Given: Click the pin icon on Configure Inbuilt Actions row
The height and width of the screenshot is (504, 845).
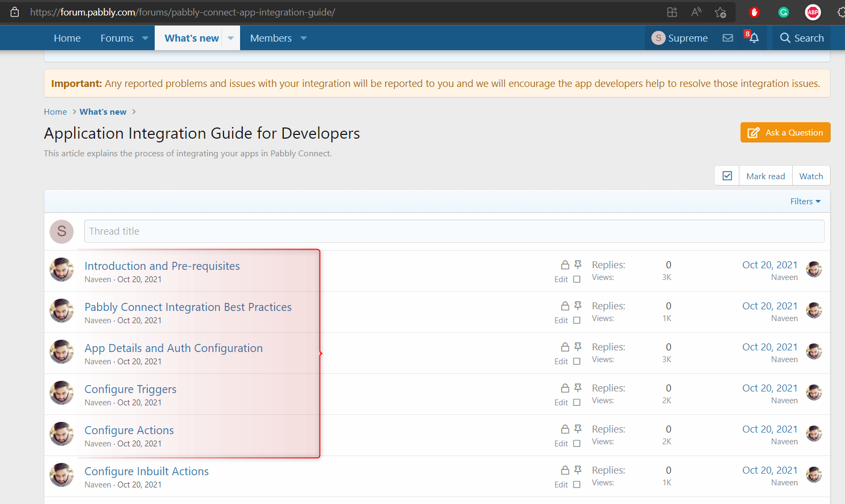Looking at the screenshot, I should 578,470.
